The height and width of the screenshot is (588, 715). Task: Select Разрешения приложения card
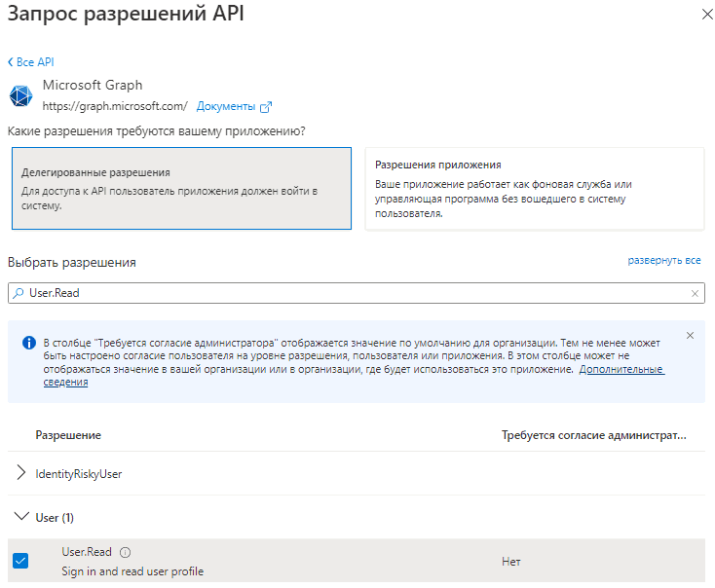[x=535, y=188]
